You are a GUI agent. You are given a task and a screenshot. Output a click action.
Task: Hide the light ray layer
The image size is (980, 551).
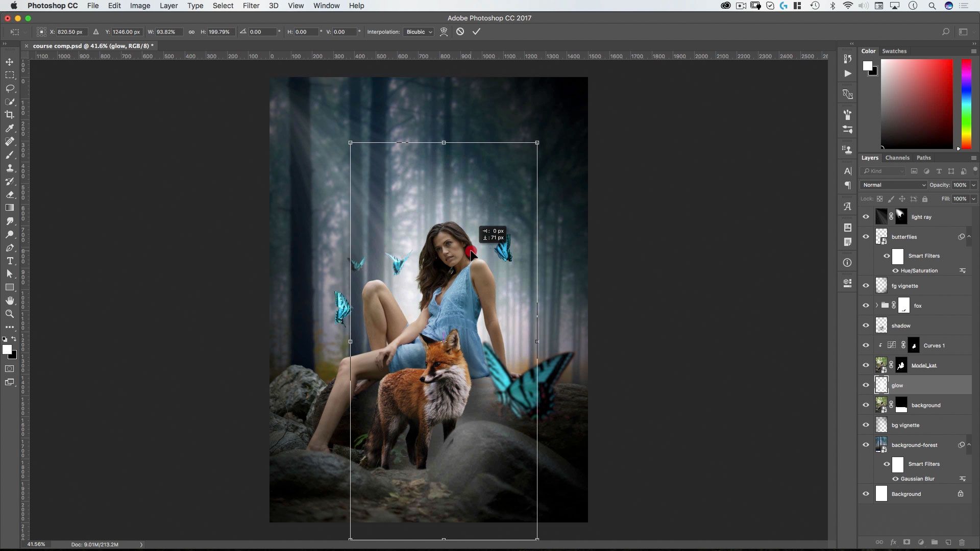click(x=866, y=217)
